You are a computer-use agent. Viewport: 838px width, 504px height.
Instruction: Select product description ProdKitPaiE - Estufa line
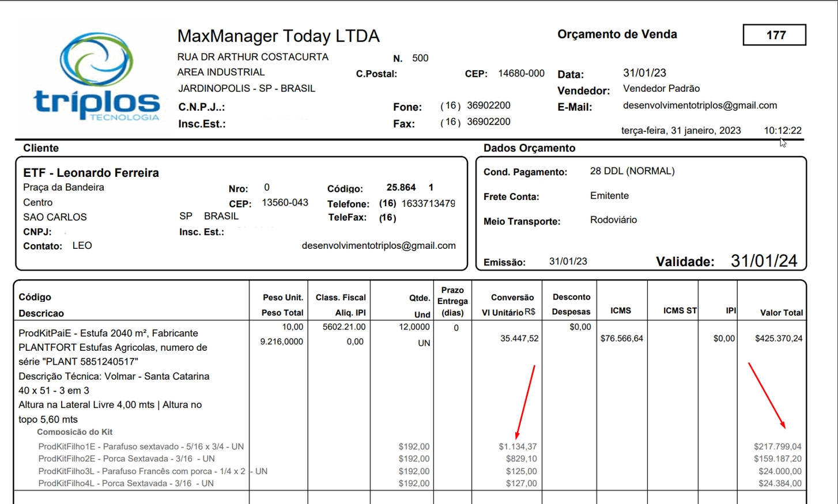(x=108, y=334)
